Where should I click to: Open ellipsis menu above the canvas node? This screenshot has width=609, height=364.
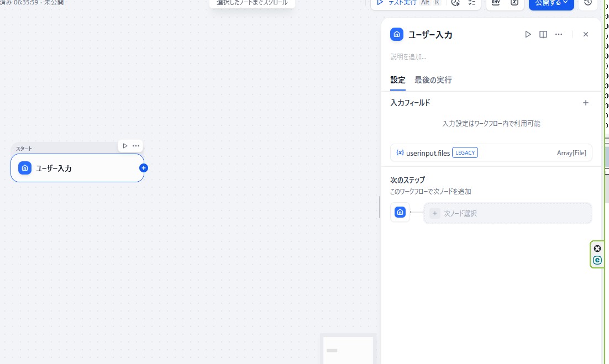(135, 146)
